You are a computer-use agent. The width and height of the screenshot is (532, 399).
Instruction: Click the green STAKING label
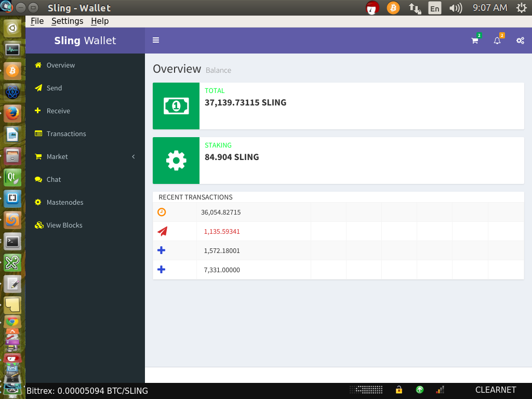pos(218,145)
